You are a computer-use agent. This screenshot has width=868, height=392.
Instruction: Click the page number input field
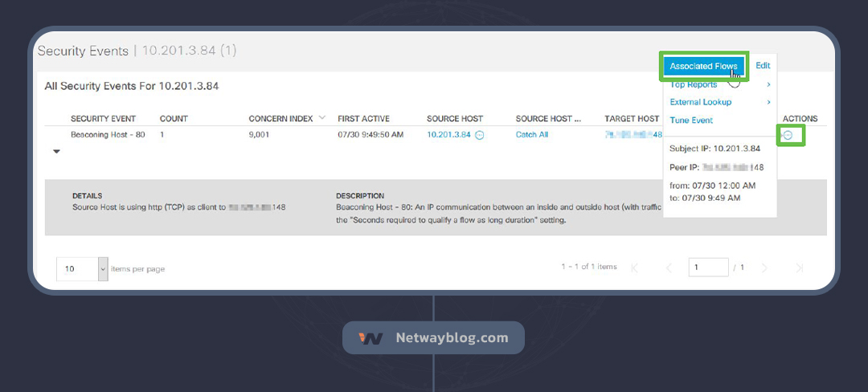[x=707, y=268]
